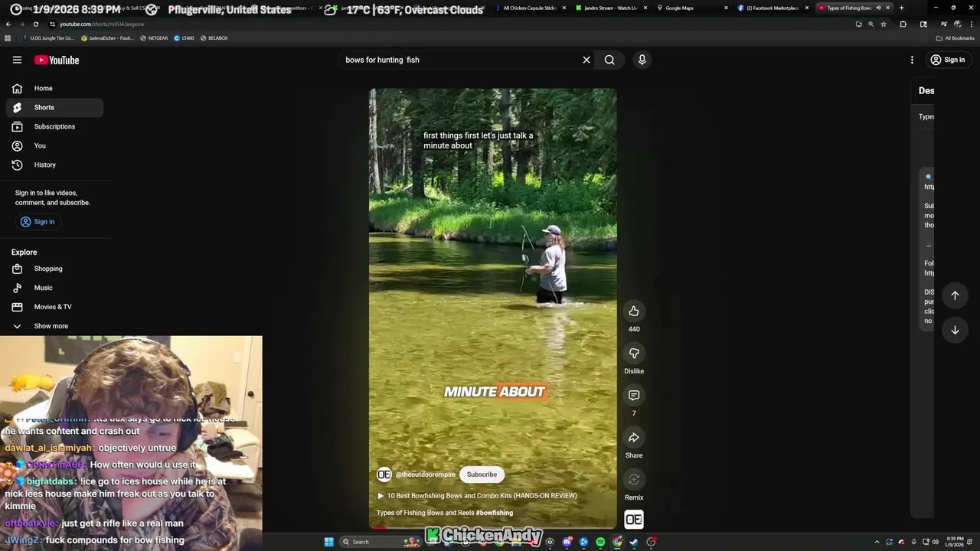Open the #bowfishing hashtag
This screenshot has height=551, width=980.
tap(495, 513)
